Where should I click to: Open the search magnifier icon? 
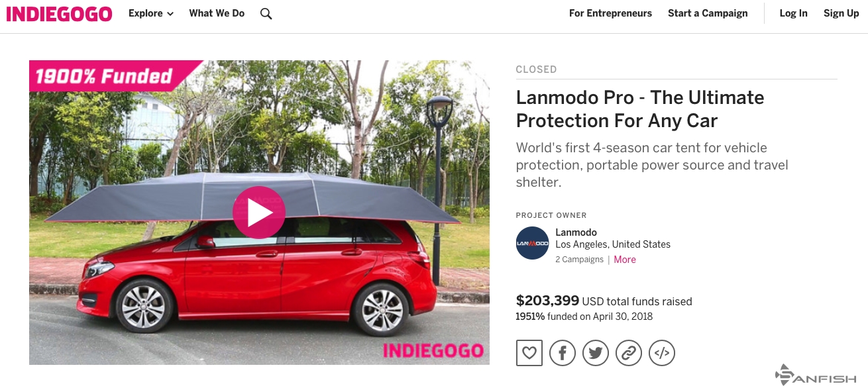[266, 13]
